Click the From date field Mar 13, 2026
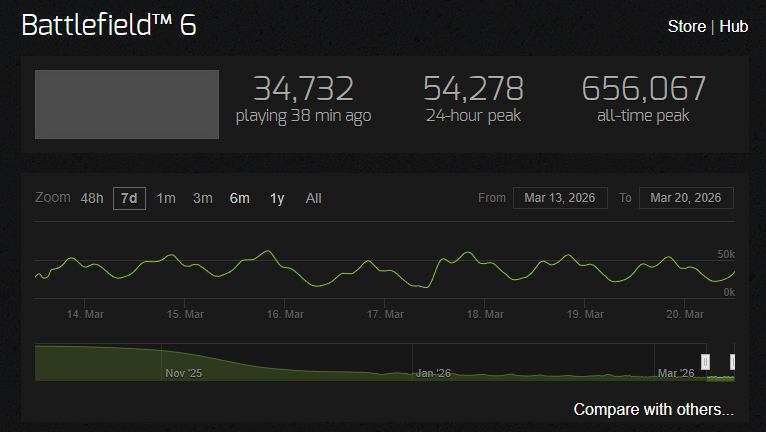Screen dimensions: 766x432 pyautogui.click(x=560, y=198)
